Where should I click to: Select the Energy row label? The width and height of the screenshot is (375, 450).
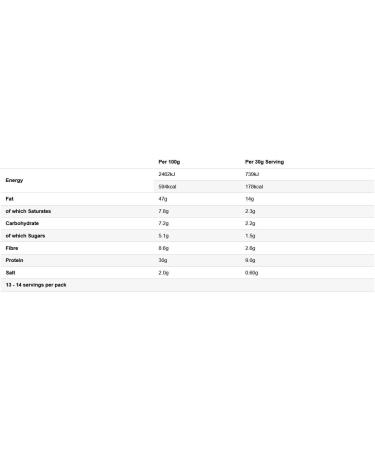point(14,180)
